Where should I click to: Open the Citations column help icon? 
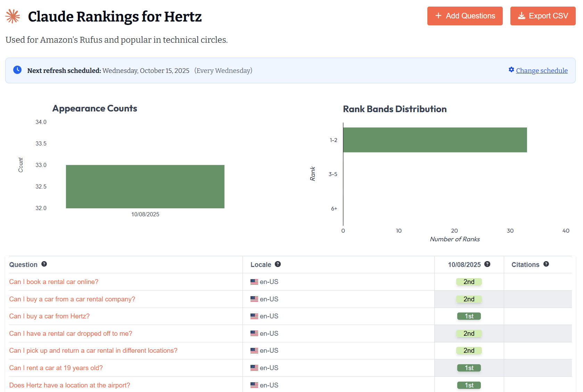tap(546, 264)
